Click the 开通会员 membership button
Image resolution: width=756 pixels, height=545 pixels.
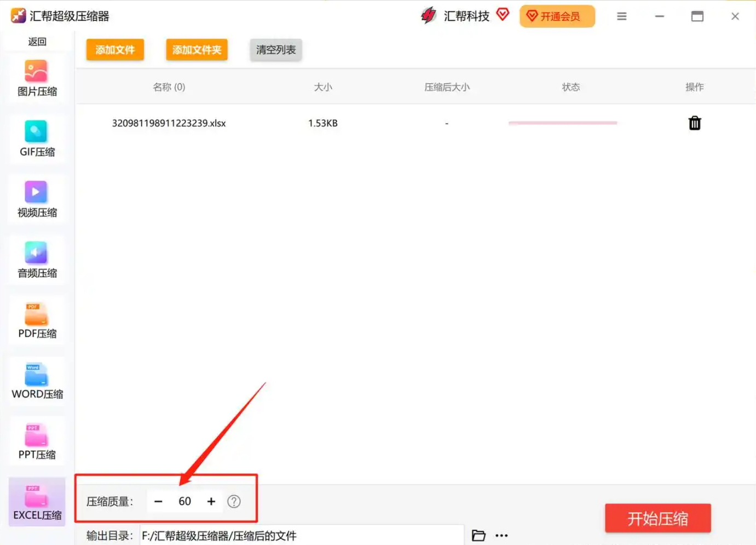tap(557, 16)
